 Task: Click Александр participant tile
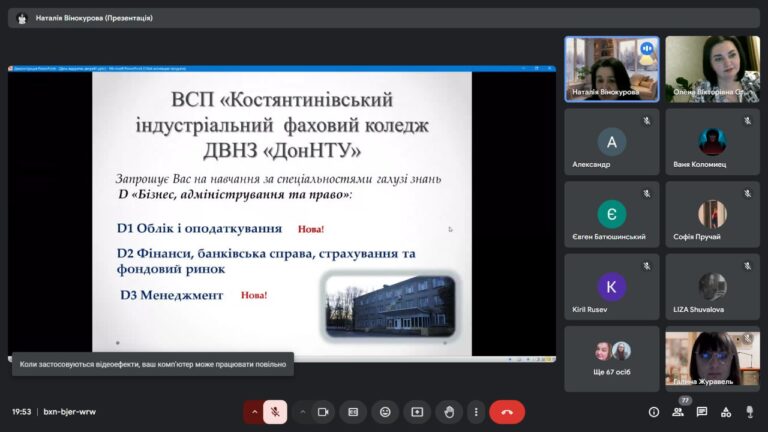click(612, 142)
